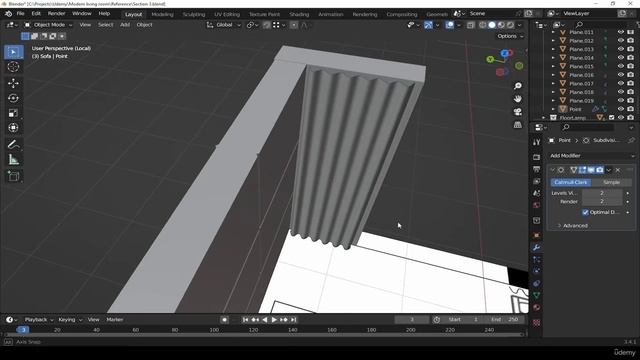Toggle X-ray mode
Screen dimensions: 640x360
[471, 25]
